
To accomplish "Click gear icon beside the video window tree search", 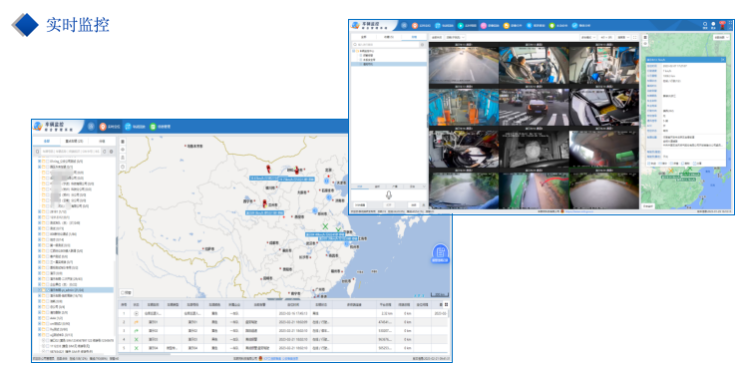I will click(x=422, y=45).
